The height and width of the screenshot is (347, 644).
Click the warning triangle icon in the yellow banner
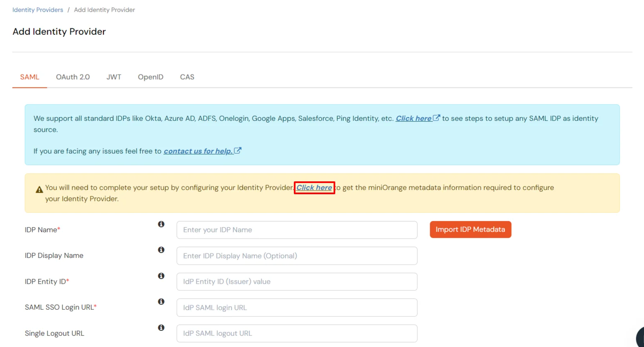(39, 189)
